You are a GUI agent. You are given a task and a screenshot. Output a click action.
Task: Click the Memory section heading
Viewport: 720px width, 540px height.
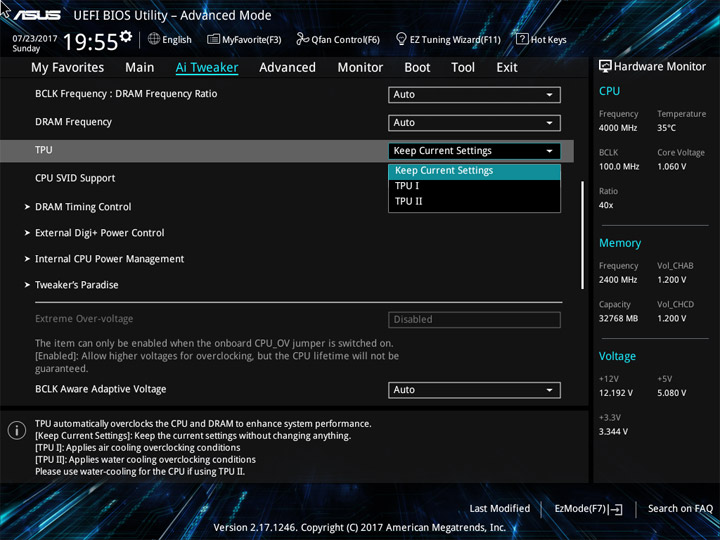click(620, 243)
